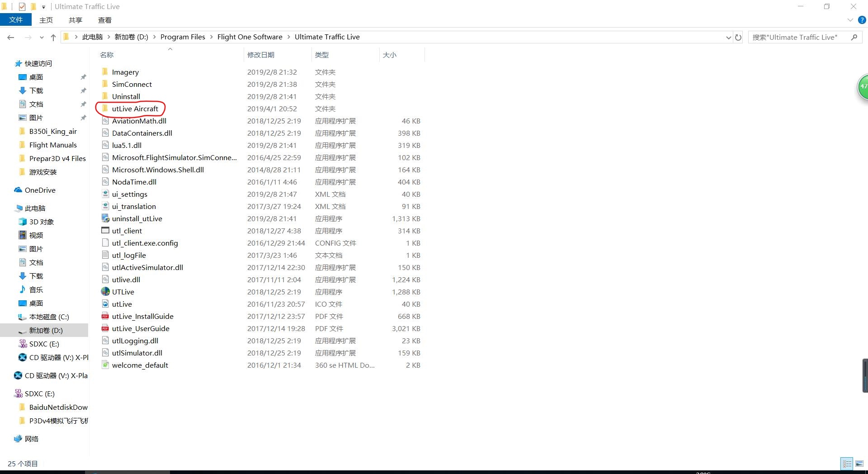This screenshot has width=868, height=474.
Task: Open the utLive_InstallGuide PDF icon
Action: (105, 316)
